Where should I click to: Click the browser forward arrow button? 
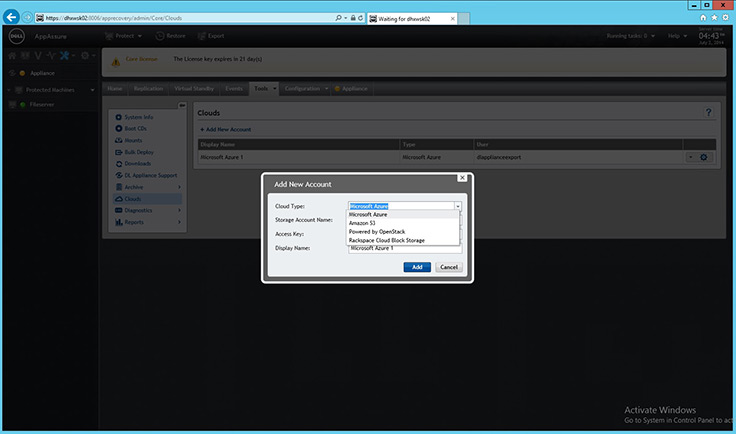[x=27, y=18]
